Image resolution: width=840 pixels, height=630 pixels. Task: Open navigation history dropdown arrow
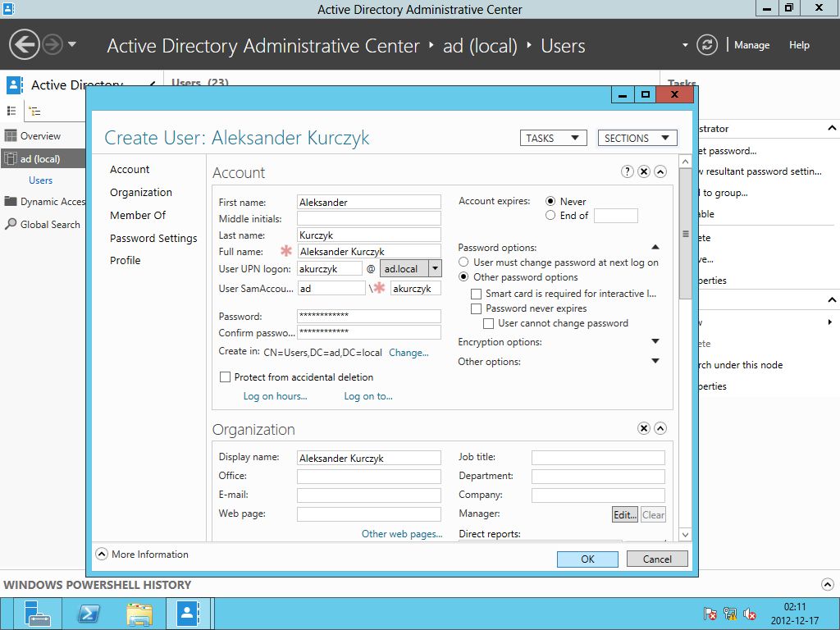click(72, 44)
